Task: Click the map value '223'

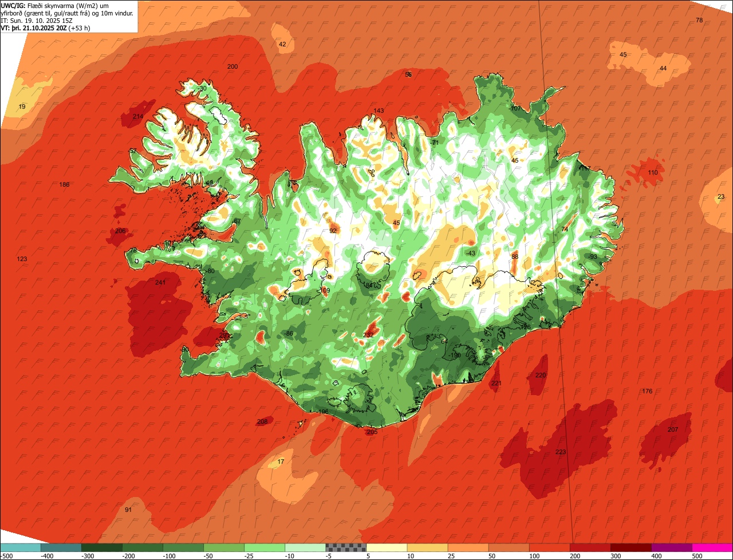Action: (x=561, y=452)
